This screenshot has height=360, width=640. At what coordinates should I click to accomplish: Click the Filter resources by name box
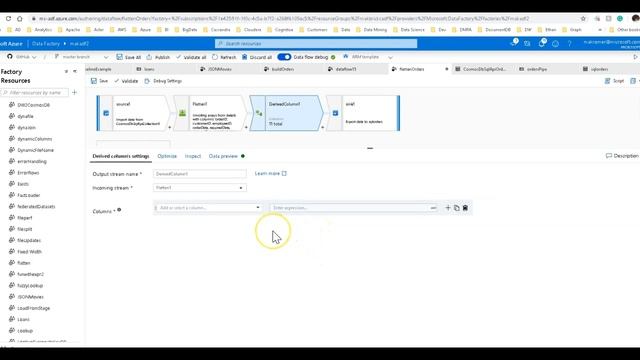pyautogui.click(x=35, y=93)
